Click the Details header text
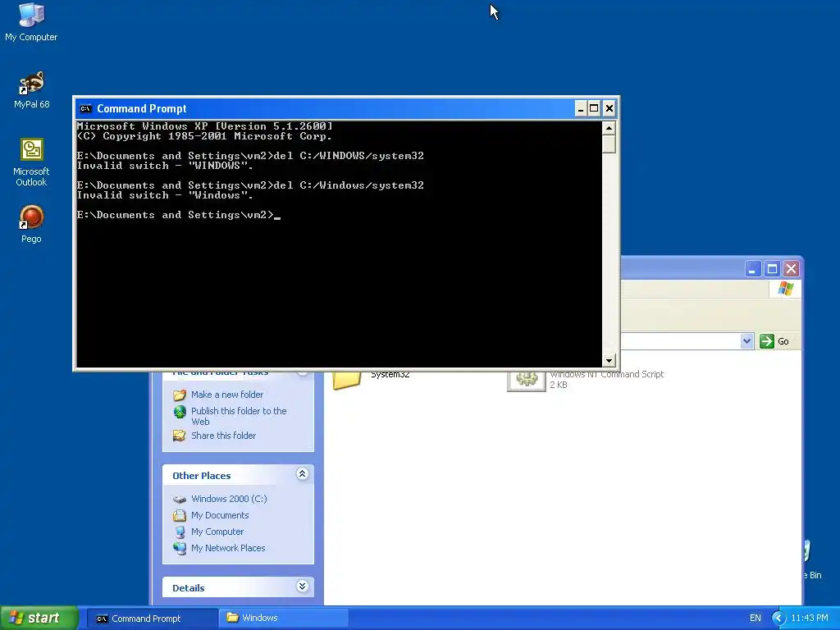Image resolution: width=840 pixels, height=630 pixels. coord(188,588)
